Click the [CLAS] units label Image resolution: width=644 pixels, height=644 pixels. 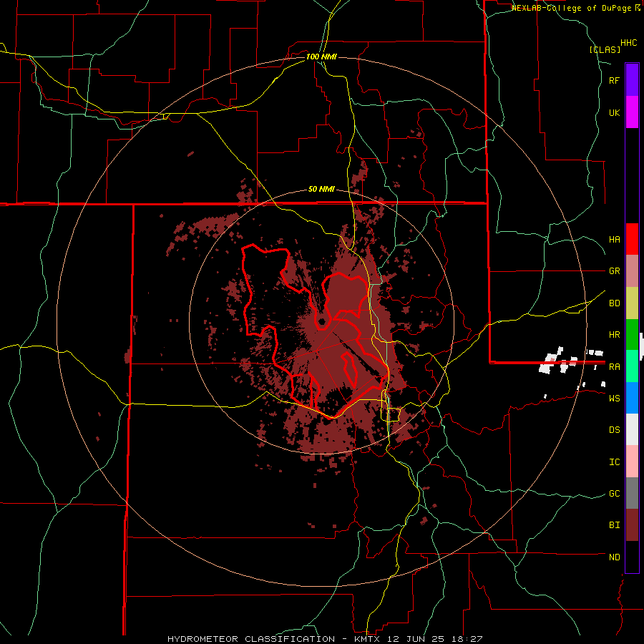[605, 50]
